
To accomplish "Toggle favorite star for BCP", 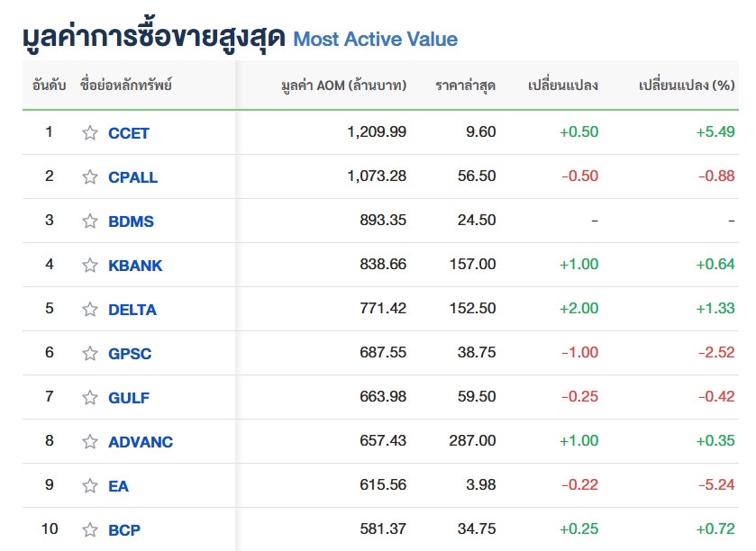I will (90, 529).
